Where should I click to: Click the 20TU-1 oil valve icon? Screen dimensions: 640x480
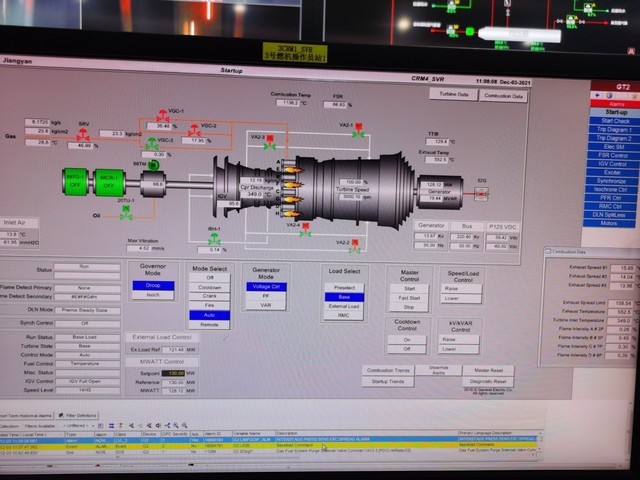(x=126, y=213)
